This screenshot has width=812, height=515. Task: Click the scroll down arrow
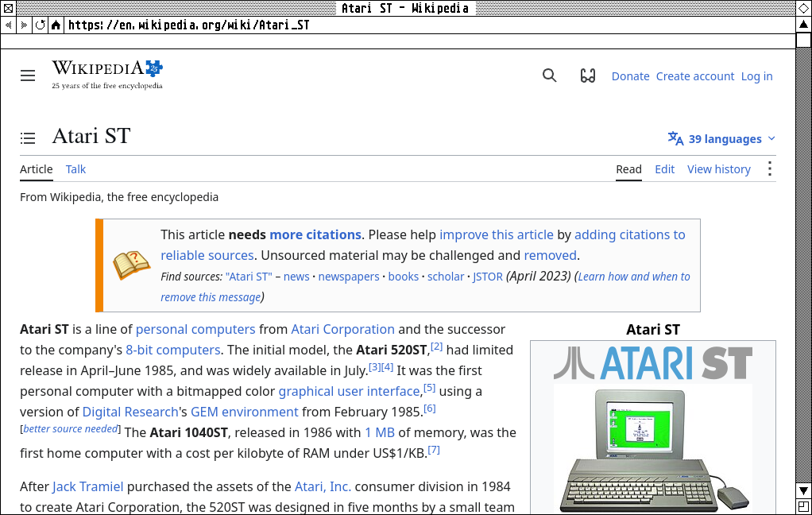pos(803,490)
